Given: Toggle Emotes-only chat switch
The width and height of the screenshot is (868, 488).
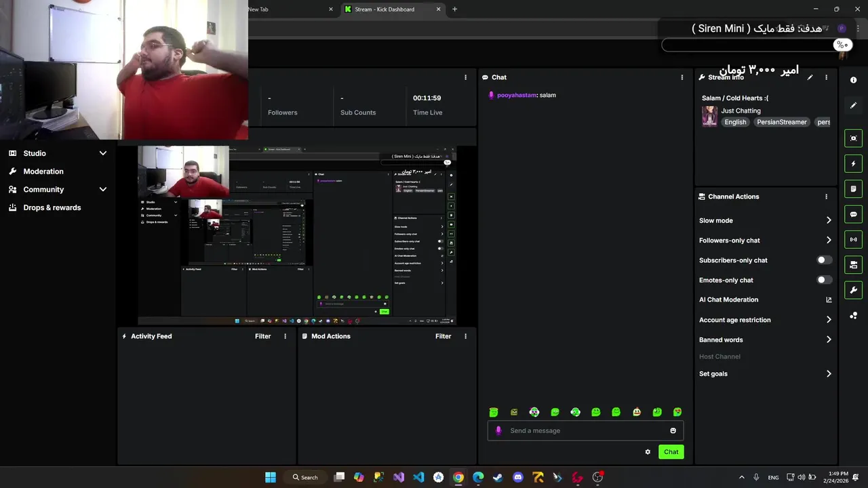Looking at the screenshot, I should [823, 280].
